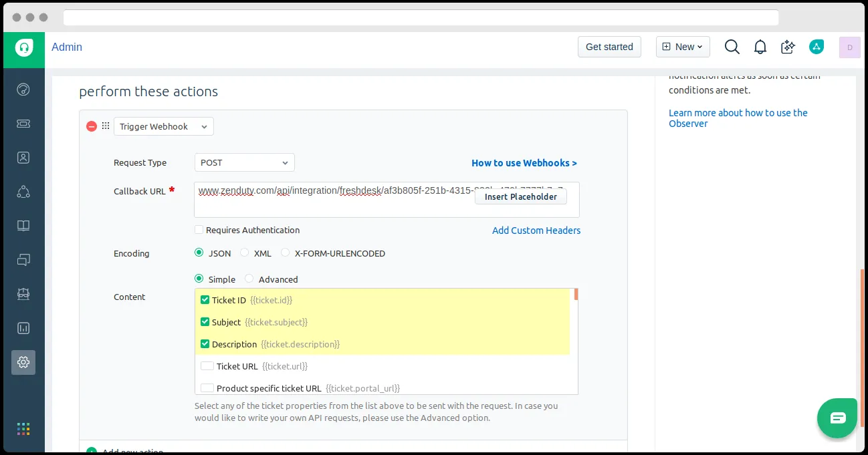Uncheck the Ticket ID content checkbox

click(x=205, y=300)
